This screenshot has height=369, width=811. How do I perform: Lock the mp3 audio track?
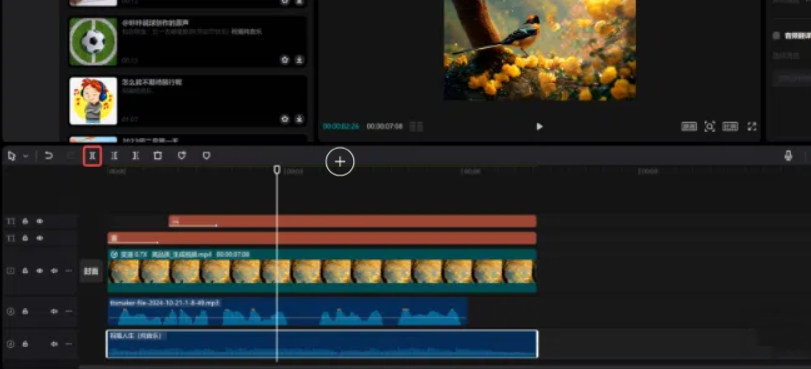[x=25, y=312]
